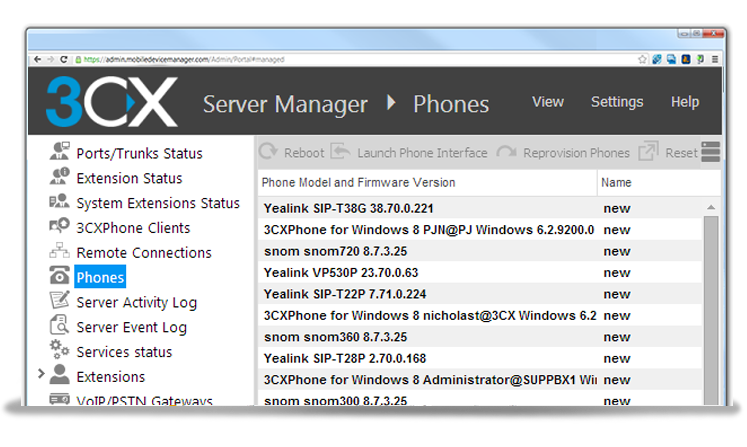The width and height of the screenshot is (747, 447).
Task: Click the Extensions person icon
Action: [60, 374]
